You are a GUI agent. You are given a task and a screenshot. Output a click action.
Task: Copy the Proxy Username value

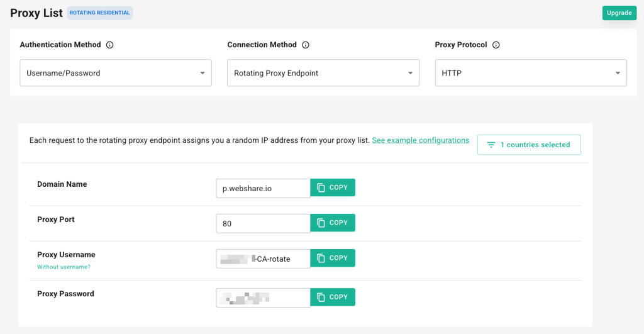pos(333,259)
